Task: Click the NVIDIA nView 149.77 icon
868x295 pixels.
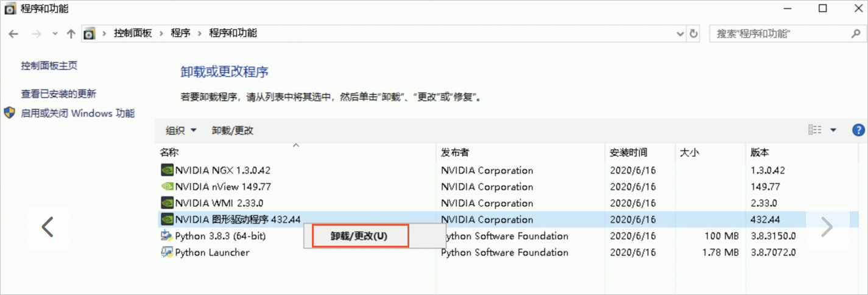Action: 167,187
